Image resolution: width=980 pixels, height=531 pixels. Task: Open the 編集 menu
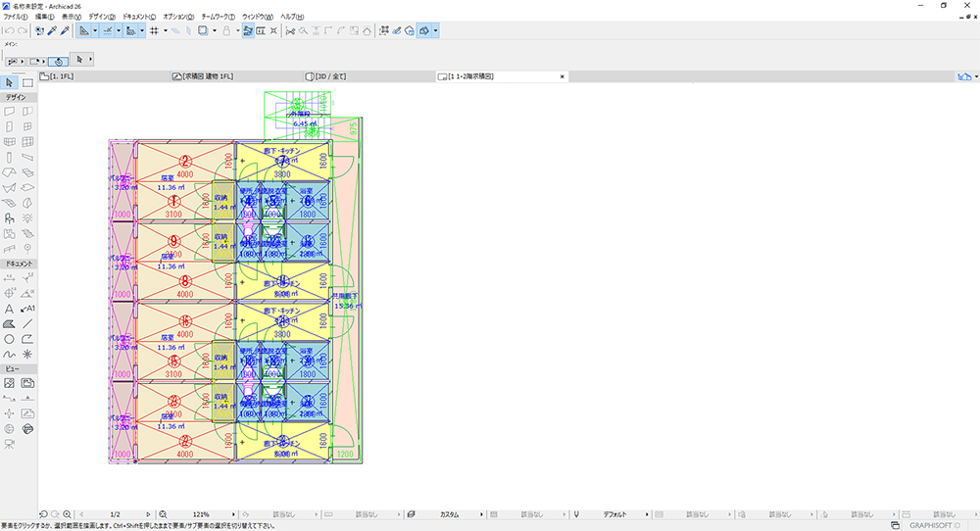44,17
